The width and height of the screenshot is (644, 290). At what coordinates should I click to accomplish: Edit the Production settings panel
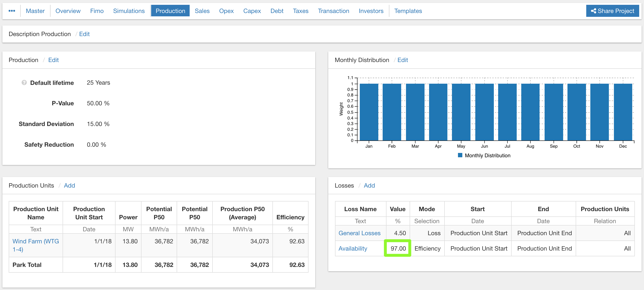pyautogui.click(x=53, y=60)
